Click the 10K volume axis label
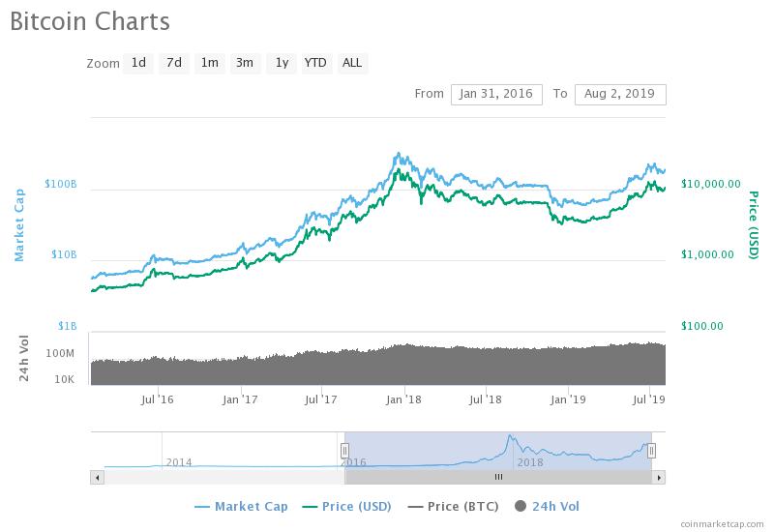This screenshot has height=532, width=774. (x=64, y=379)
